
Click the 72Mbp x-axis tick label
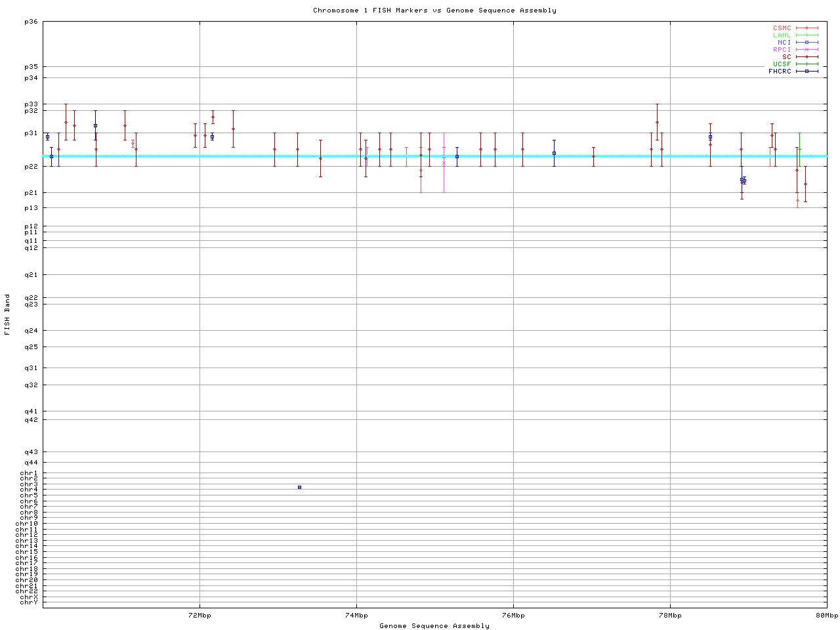point(199,616)
